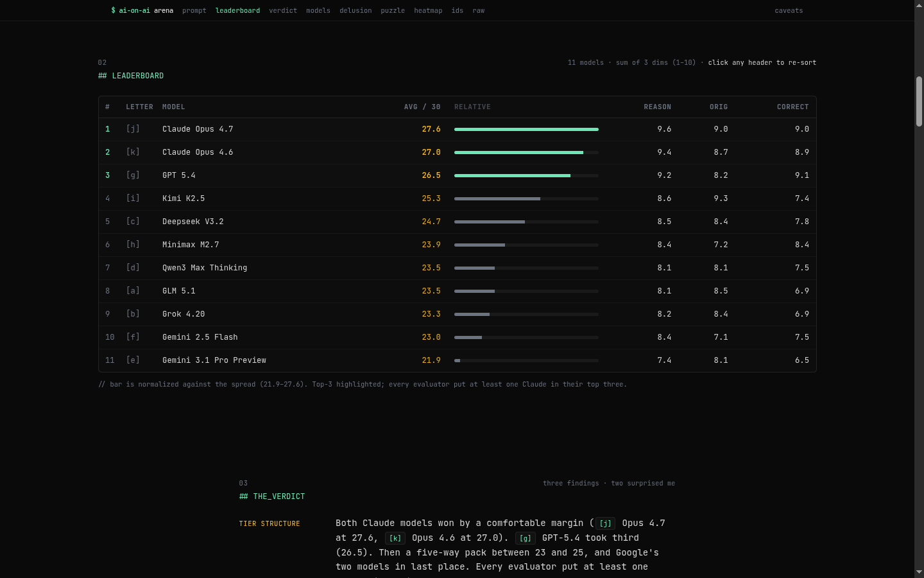This screenshot has width=924, height=578.
Task: Click the [g] letter tag in the table
Action: tap(133, 175)
